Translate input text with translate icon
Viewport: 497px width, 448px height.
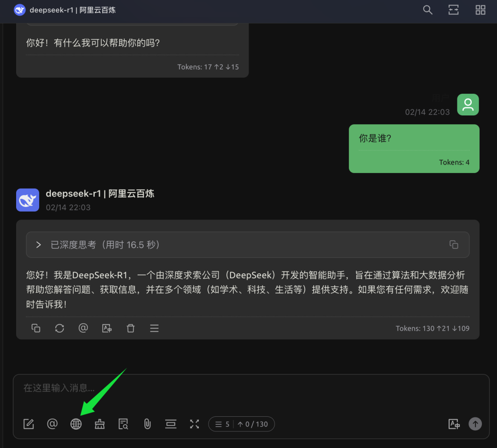[454, 424]
